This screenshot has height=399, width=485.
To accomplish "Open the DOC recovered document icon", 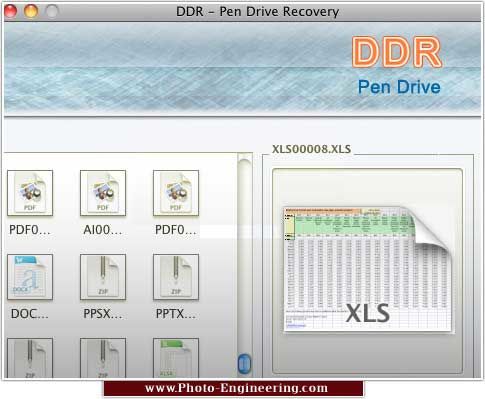I will coord(30,277).
